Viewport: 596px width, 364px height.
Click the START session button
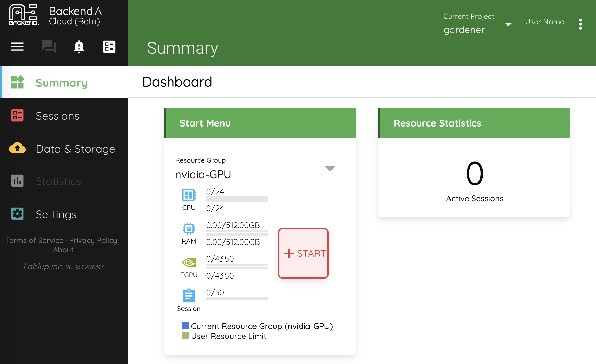[x=303, y=253]
